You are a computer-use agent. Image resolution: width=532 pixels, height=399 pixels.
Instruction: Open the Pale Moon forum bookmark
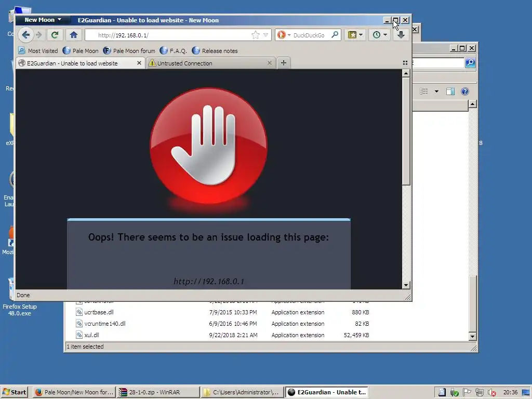tap(129, 51)
